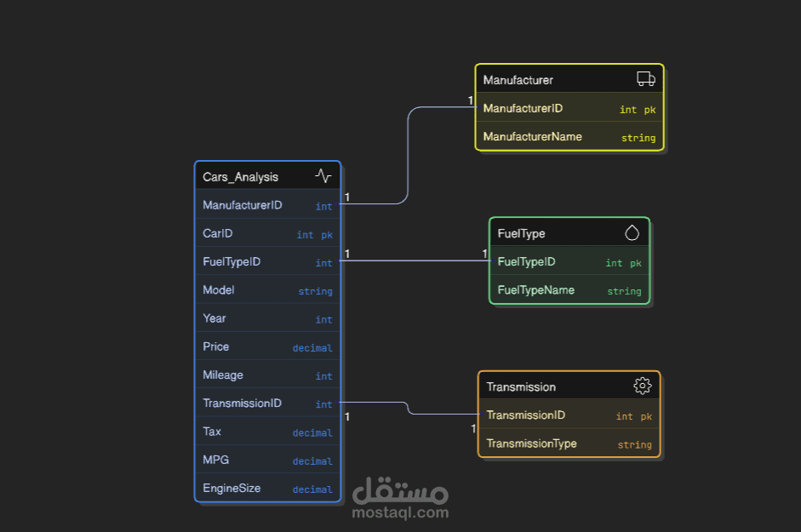Click the pk label on TransmissionID row

[647, 415]
